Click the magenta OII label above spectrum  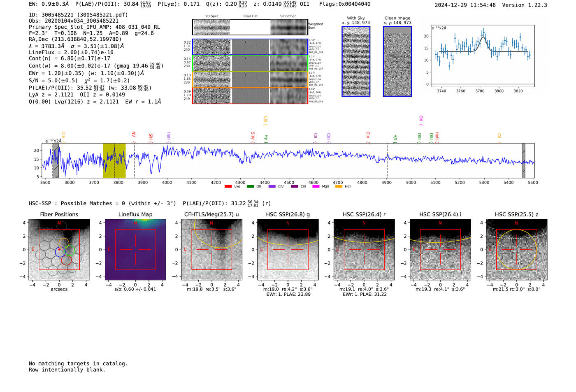click(x=421, y=121)
